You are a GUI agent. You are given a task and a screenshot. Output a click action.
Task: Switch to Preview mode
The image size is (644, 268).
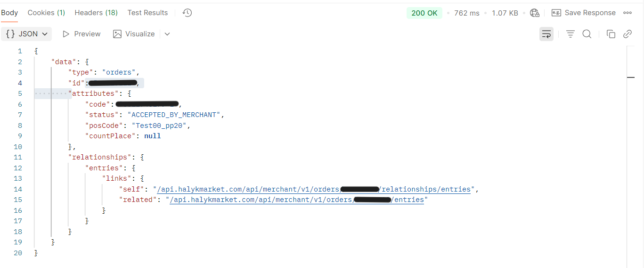(82, 34)
